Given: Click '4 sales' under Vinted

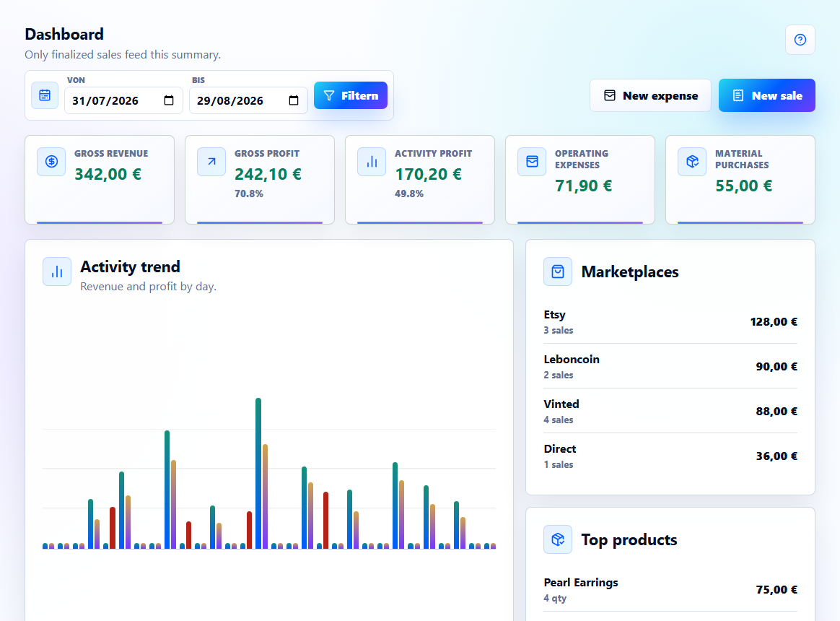Looking at the screenshot, I should pos(559,420).
